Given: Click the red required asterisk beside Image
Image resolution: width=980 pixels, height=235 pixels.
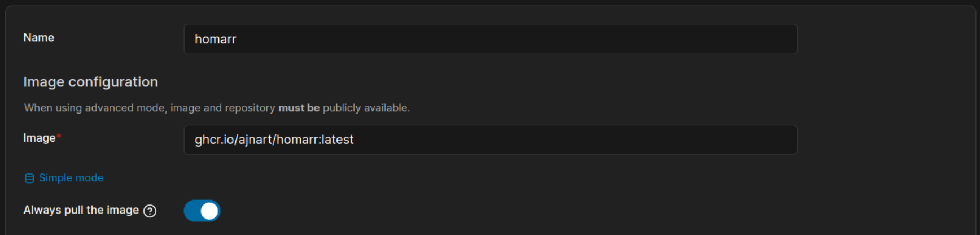Looking at the screenshot, I should (x=59, y=137).
